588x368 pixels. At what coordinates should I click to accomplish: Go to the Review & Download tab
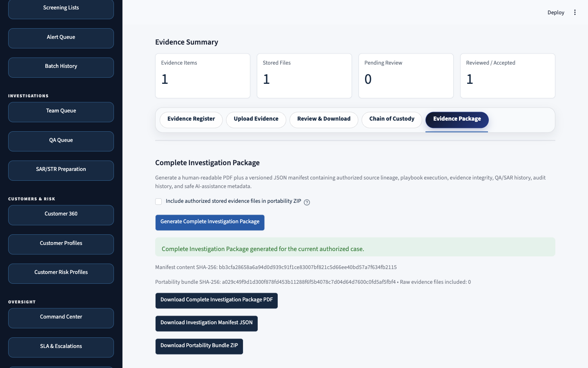point(324,119)
